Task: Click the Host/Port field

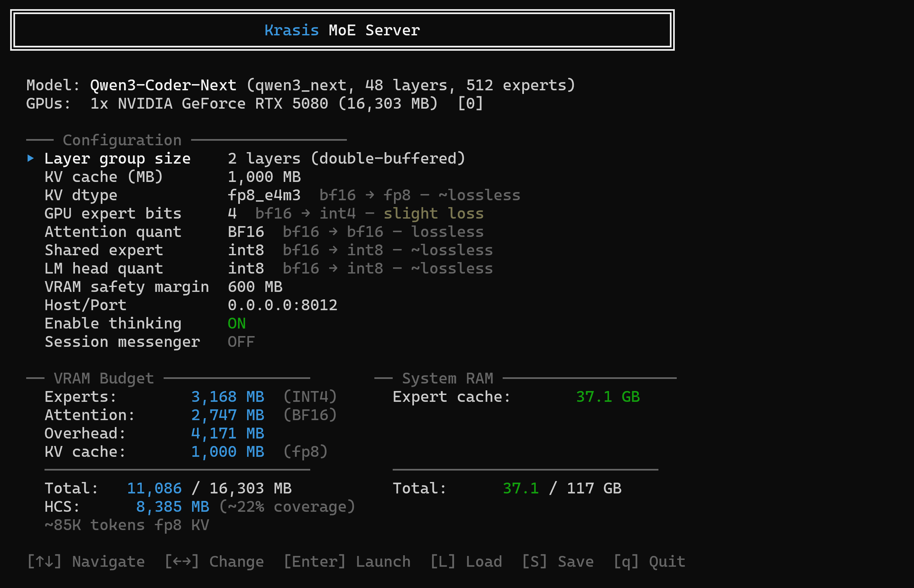Action: [x=85, y=305]
